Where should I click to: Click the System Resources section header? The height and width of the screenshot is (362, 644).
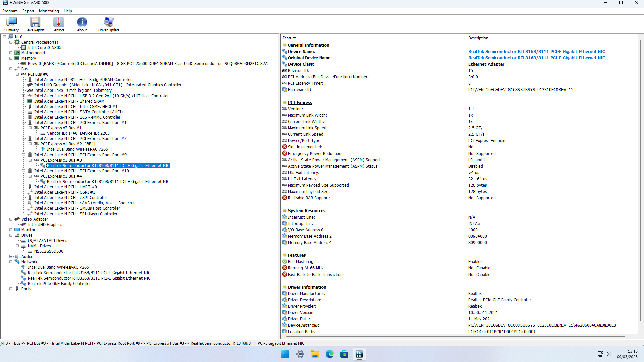307,211
